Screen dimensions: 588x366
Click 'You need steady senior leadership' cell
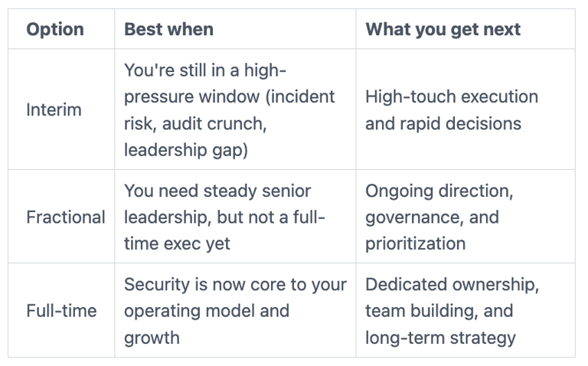click(x=235, y=217)
